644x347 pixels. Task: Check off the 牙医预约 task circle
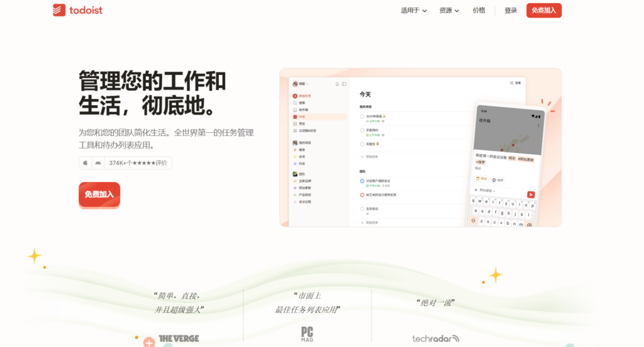point(362,130)
